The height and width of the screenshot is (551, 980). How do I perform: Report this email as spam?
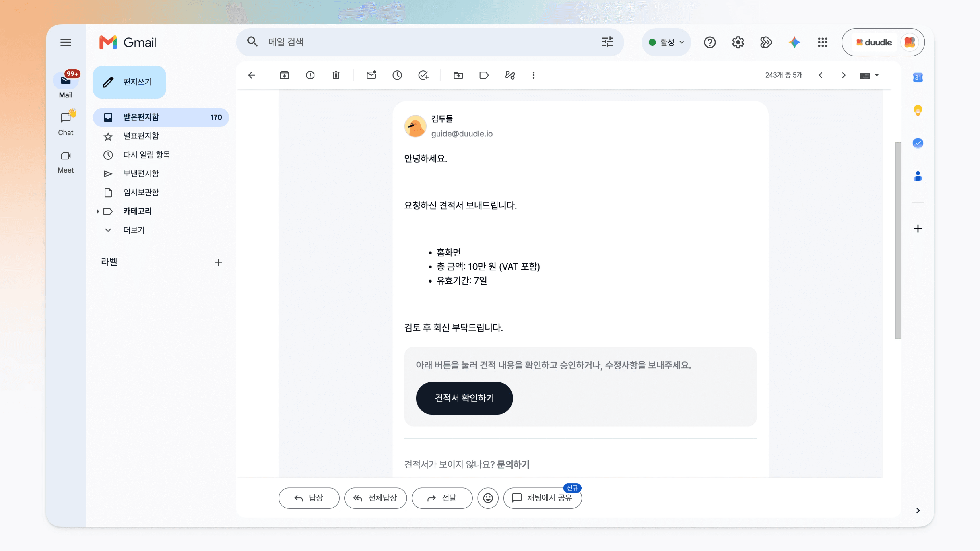[310, 75]
